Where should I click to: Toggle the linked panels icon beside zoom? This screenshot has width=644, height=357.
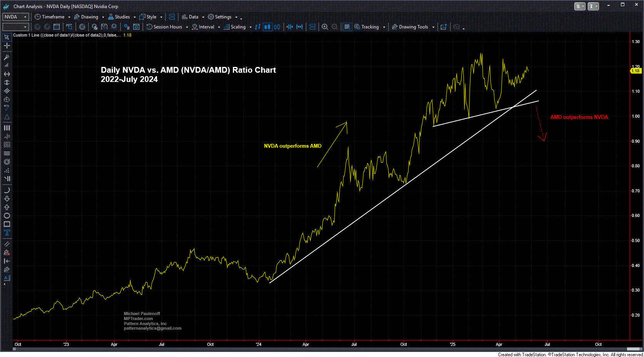point(313,27)
